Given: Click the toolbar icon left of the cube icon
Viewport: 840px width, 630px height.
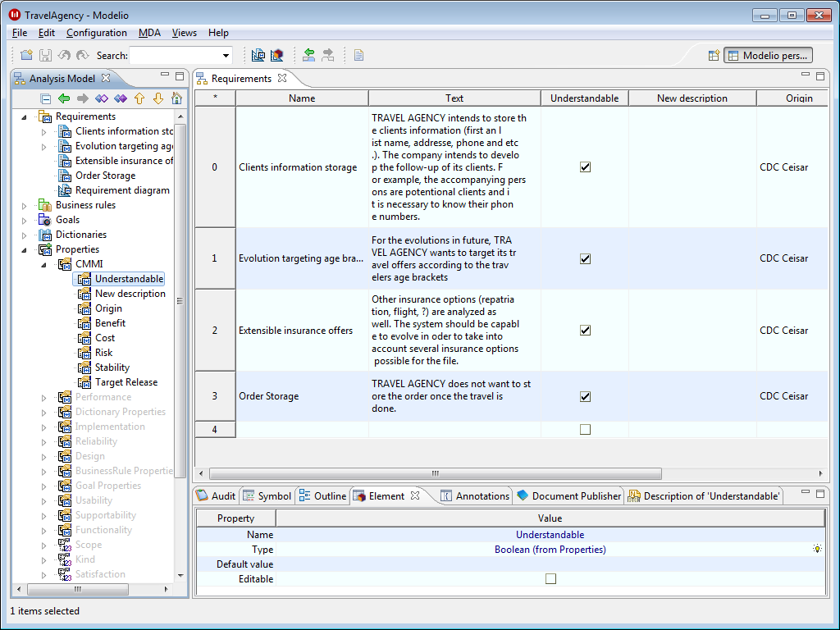Looking at the screenshot, I should point(258,55).
